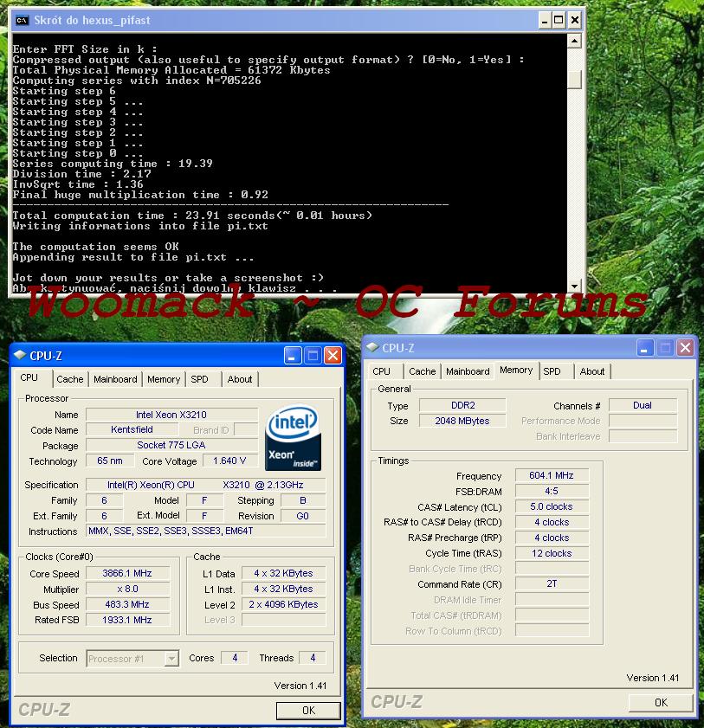Click the Dual channels value

[x=643, y=405]
